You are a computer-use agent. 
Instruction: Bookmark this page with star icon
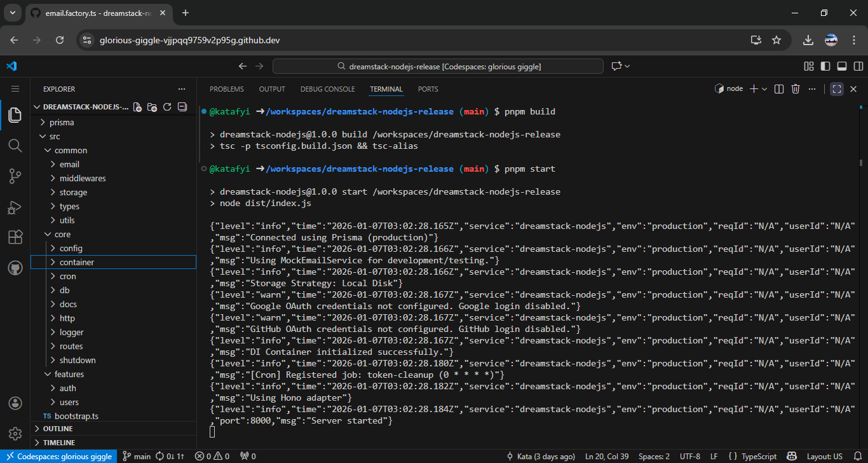776,40
